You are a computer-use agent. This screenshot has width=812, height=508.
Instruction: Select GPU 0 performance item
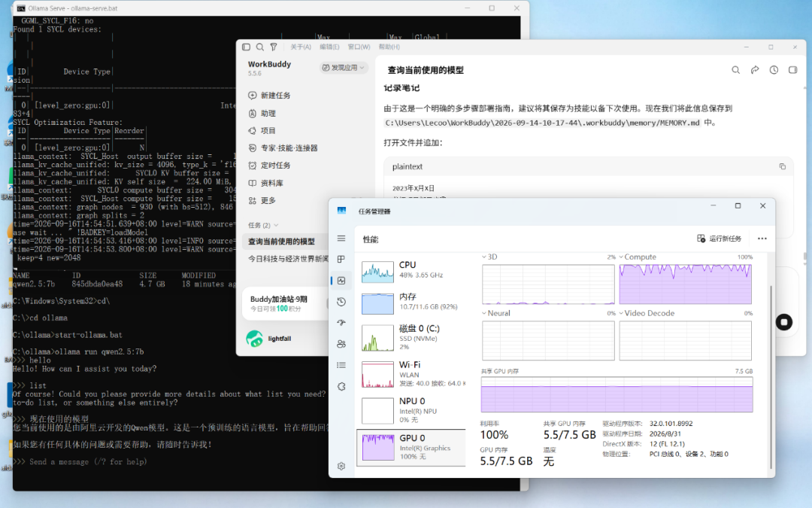tap(412, 447)
